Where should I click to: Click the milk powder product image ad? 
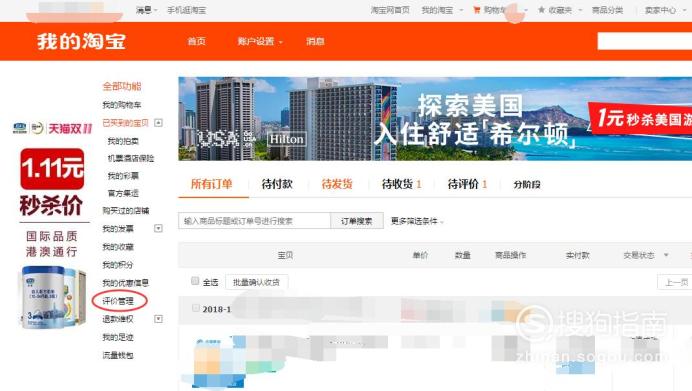[52, 296]
